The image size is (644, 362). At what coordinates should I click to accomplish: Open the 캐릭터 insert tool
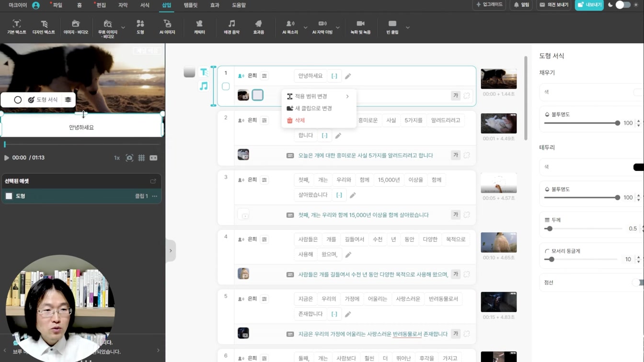click(x=199, y=27)
